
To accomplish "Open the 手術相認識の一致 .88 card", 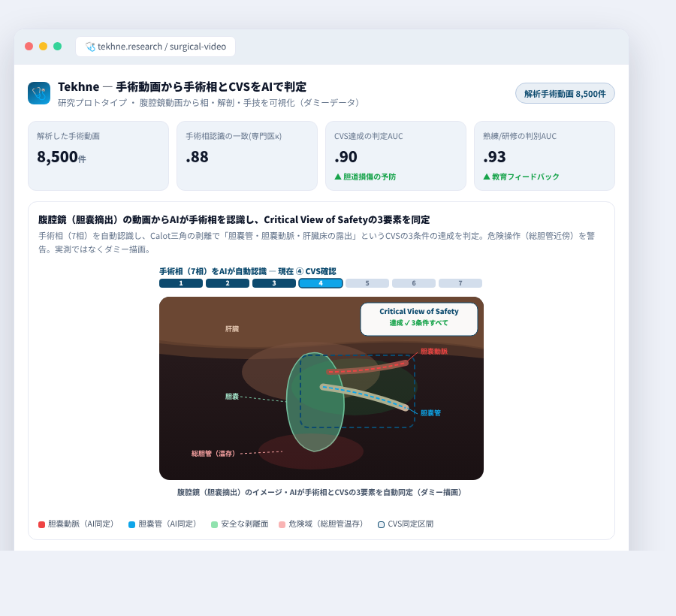I will (247, 156).
